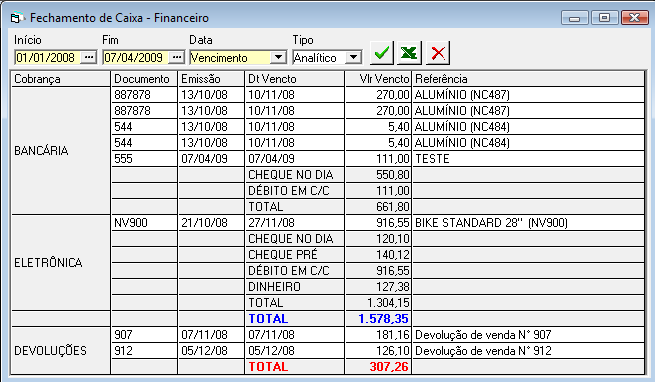Click value 661,80 total cell
This screenshot has height=382, width=655.
click(x=378, y=207)
